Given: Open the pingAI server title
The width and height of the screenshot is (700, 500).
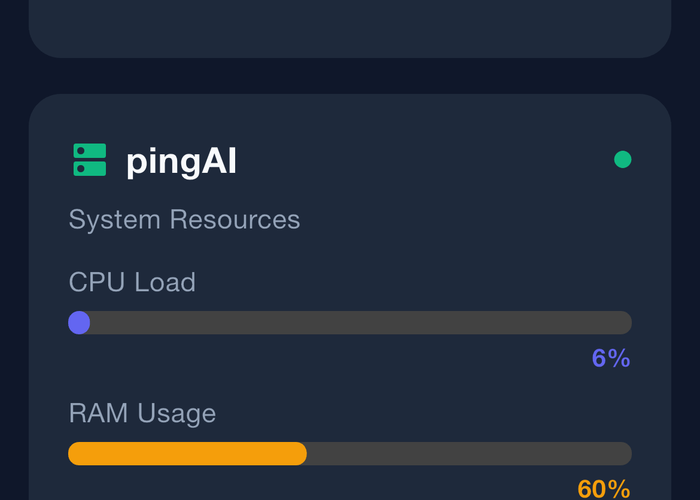Looking at the screenshot, I should point(181,161).
